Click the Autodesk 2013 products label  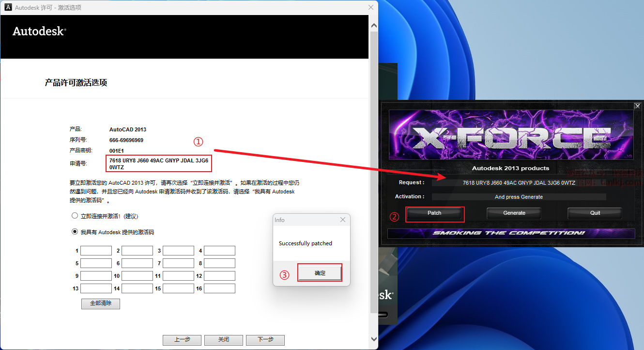click(x=511, y=168)
